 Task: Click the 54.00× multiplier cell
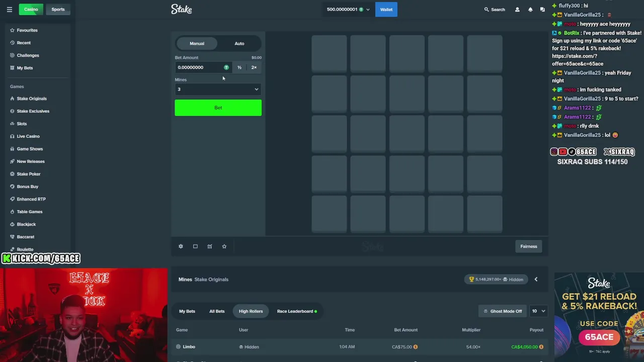(x=473, y=347)
